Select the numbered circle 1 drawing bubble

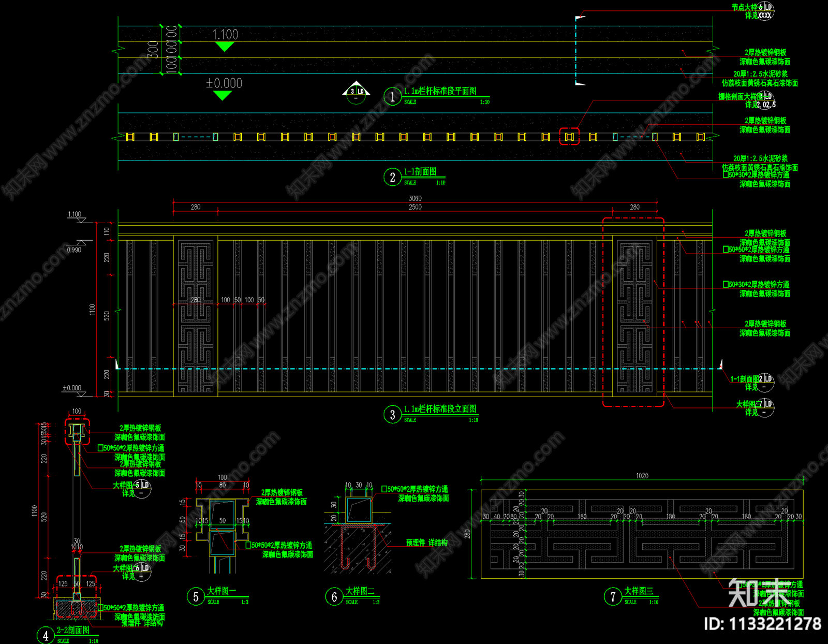click(x=392, y=96)
